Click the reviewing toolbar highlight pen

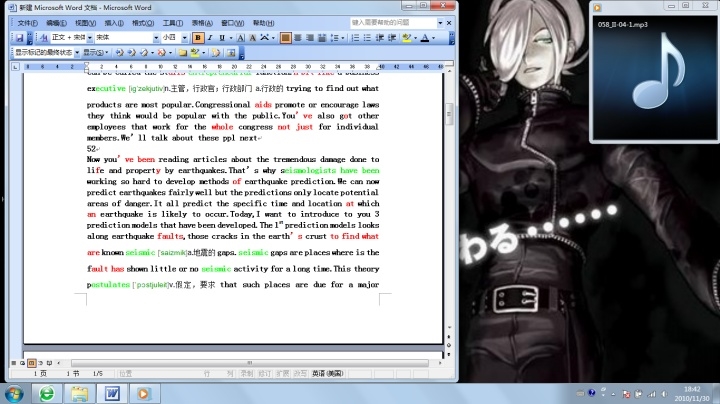pyautogui.click(x=195, y=53)
